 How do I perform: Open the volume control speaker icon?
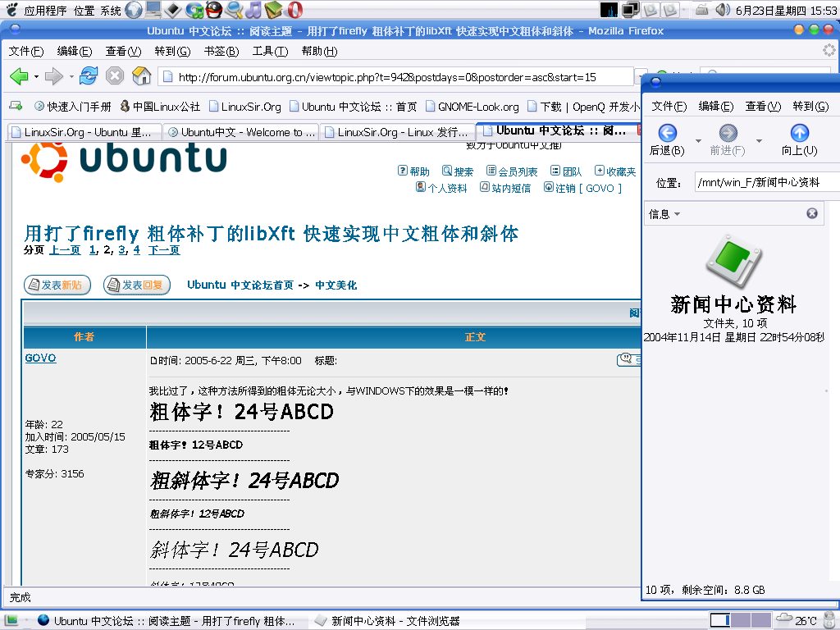pyautogui.click(x=723, y=10)
